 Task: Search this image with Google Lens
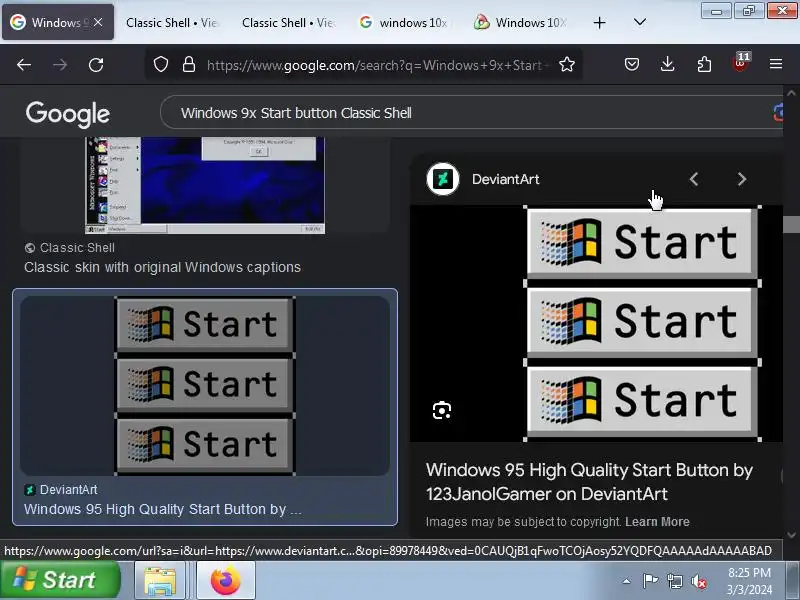pyautogui.click(x=442, y=410)
